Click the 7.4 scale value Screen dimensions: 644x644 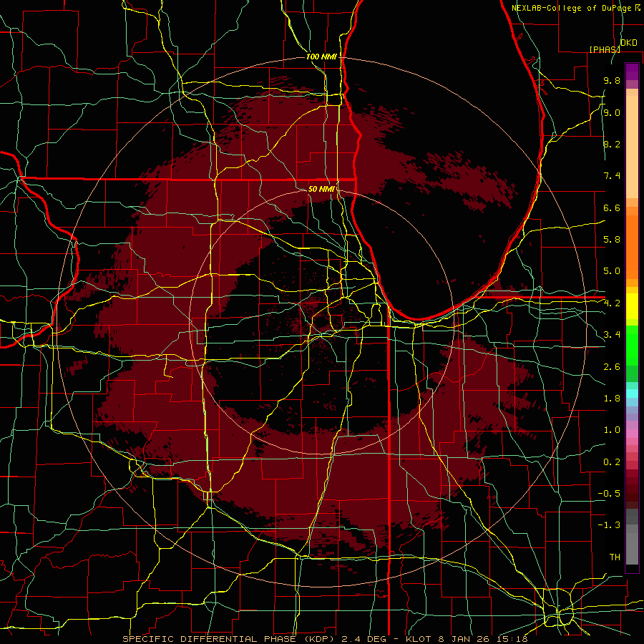click(612, 176)
